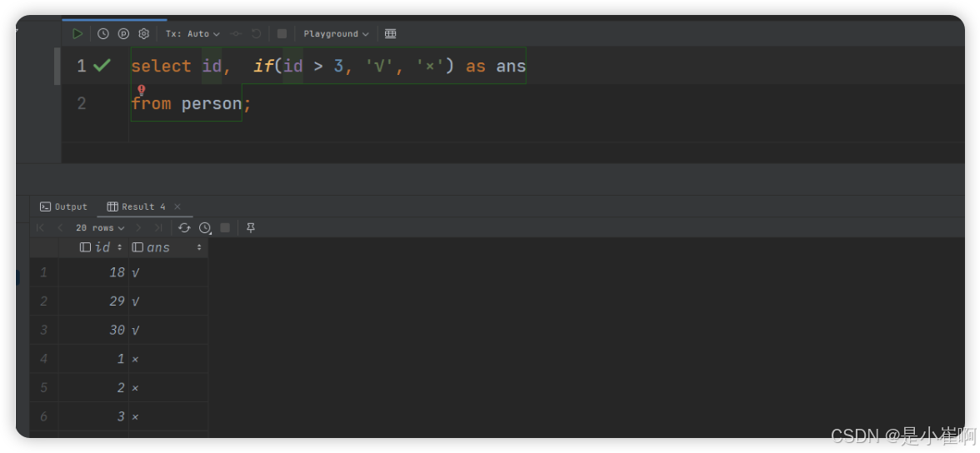Reload the result set with refresh icon
Viewport: 980px width, 453px height.
click(x=184, y=228)
